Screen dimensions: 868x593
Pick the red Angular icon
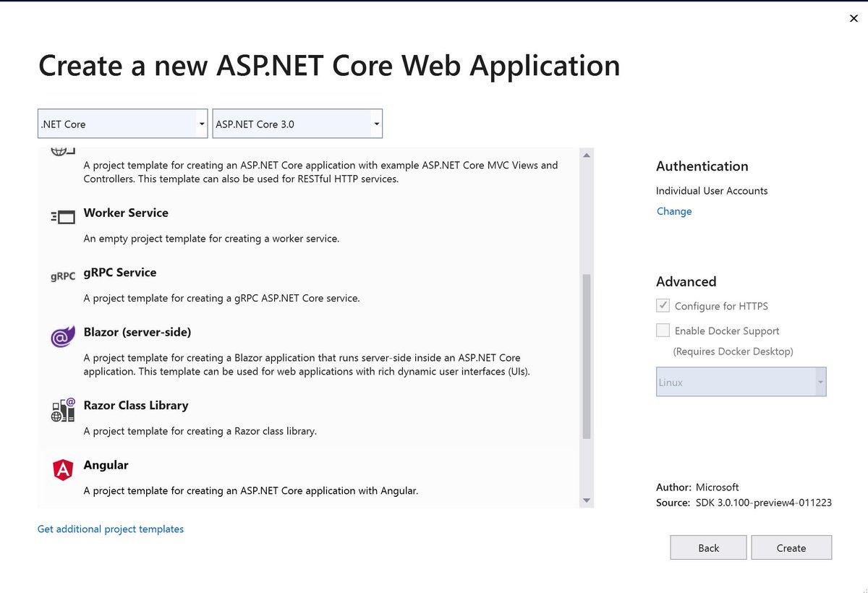point(63,470)
